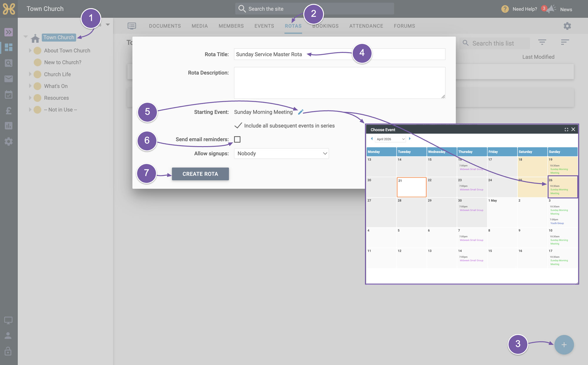
Task: Open the April 2026 month dropdown
Action: click(x=391, y=139)
